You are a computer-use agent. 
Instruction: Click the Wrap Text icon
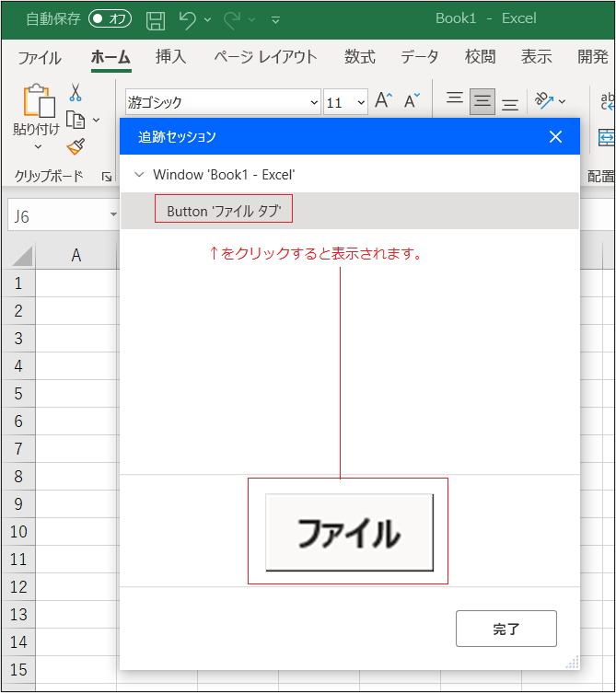pos(607,101)
